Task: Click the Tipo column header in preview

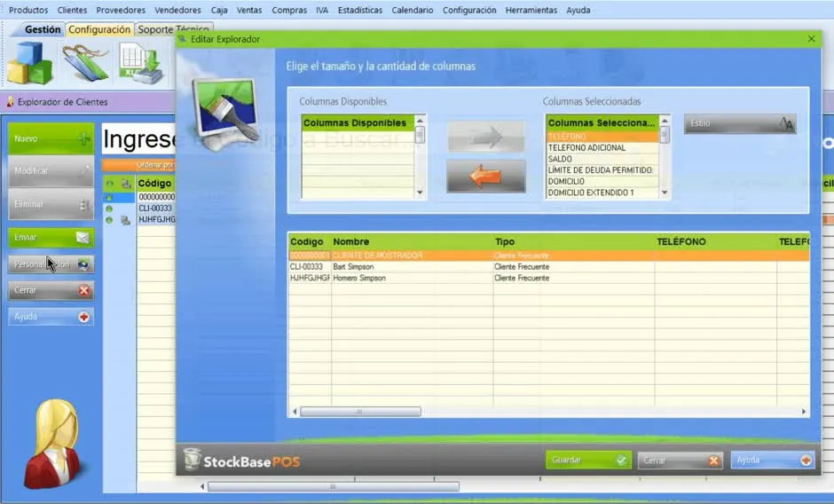Action: point(573,241)
